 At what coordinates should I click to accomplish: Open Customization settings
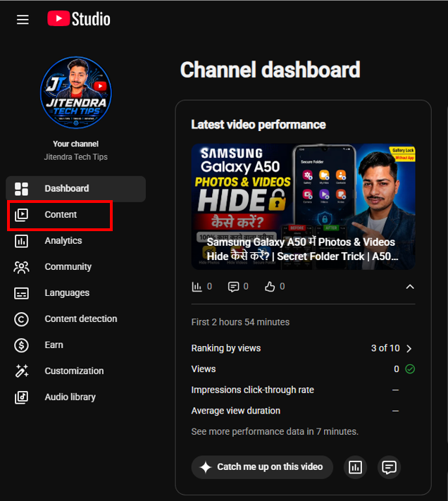75,371
